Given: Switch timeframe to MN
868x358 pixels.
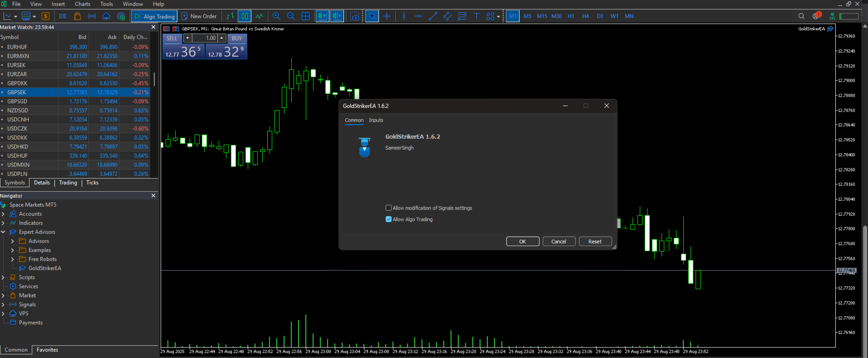Looking at the screenshot, I should tap(629, 16).
